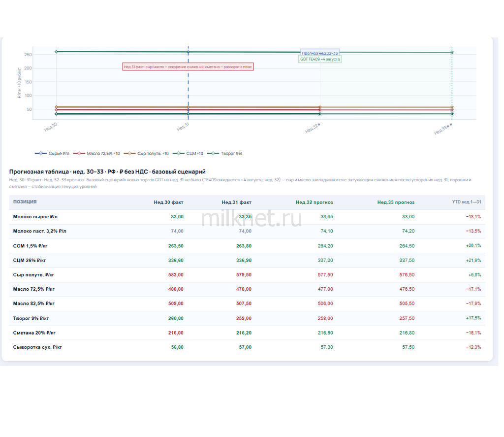The image size is (504, 437).
Task: Select the Сыр полутв. ₽/кг row label
Action: 34,275
